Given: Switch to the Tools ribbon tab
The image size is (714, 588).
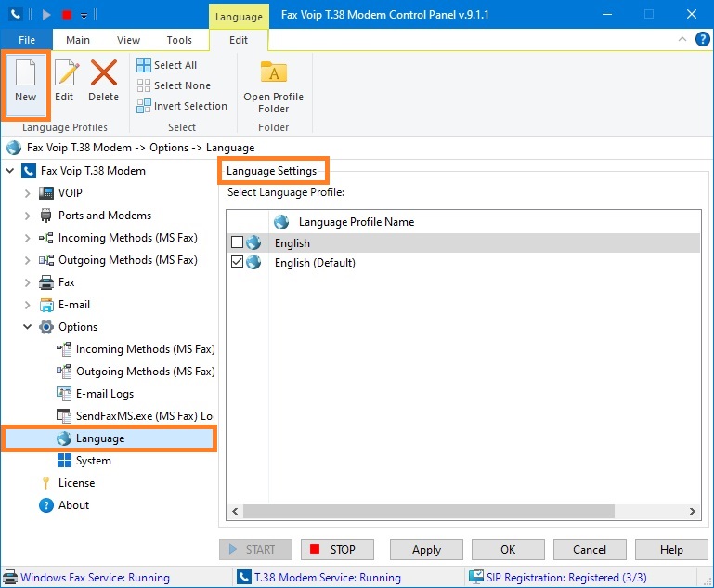Looking at the screenshot, I should tap(179, 40).
